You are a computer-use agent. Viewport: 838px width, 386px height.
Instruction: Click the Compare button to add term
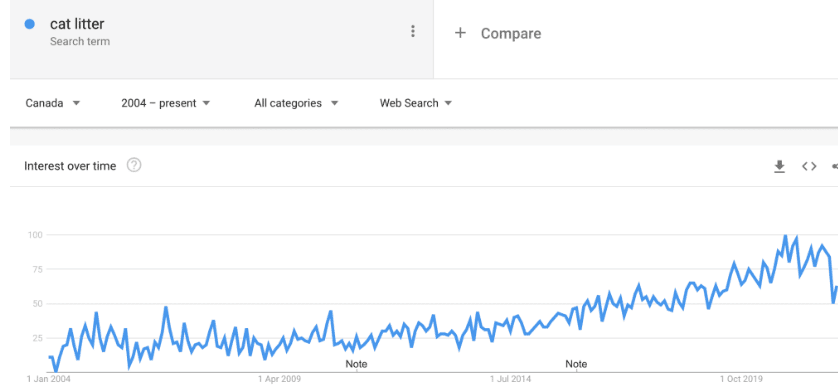[x=498, y=33]
